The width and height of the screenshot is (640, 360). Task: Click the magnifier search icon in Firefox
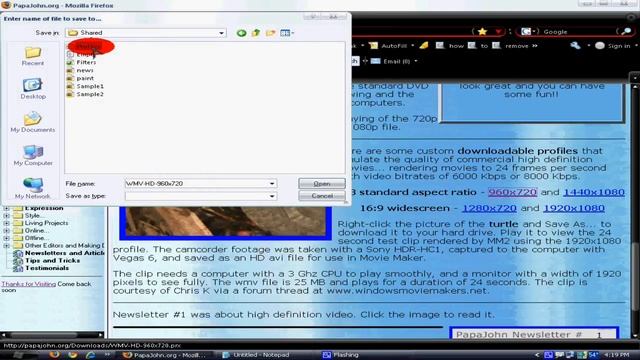click(626, 31)
